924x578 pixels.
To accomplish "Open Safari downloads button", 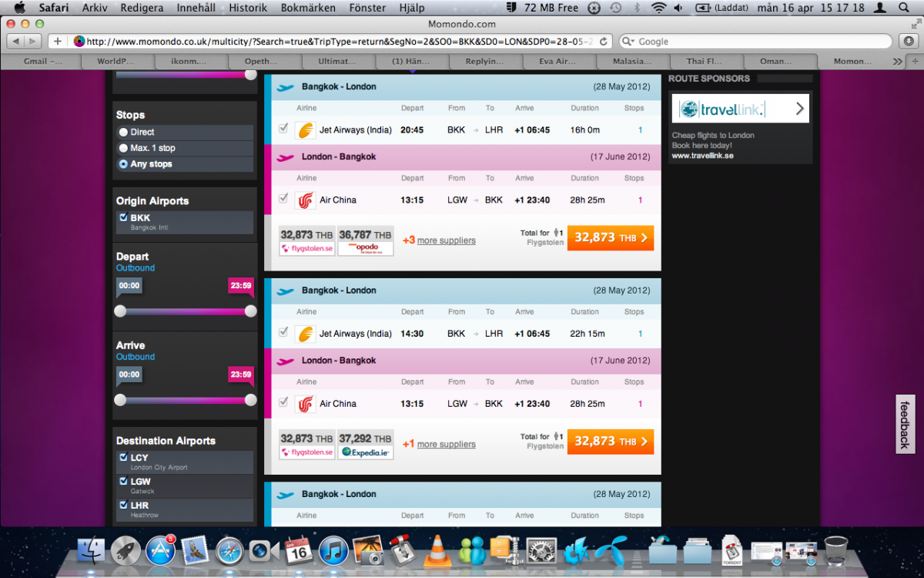I will (907, 41).
